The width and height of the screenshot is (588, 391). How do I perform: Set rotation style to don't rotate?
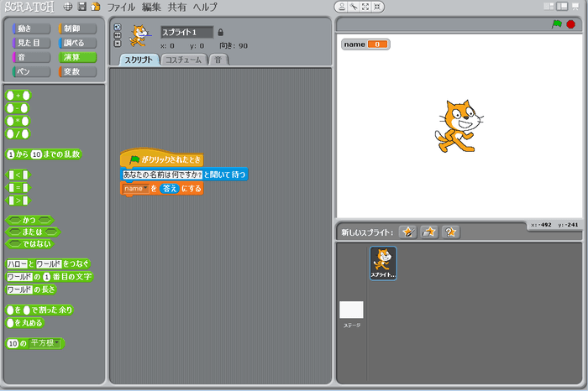(118, 44)
